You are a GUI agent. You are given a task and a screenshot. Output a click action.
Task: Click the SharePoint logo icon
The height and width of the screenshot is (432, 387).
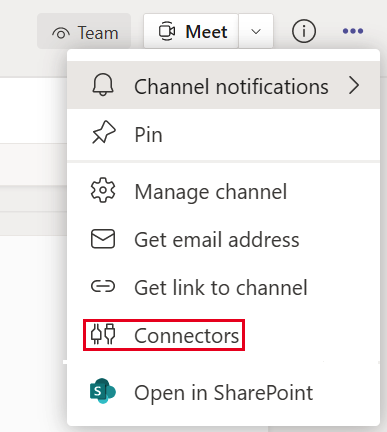pos(103,391)
